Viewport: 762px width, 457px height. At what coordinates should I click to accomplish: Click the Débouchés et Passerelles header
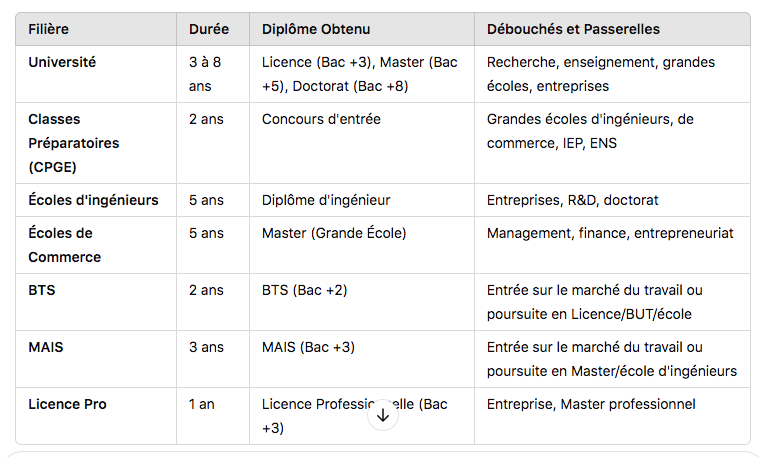(573, 29)
